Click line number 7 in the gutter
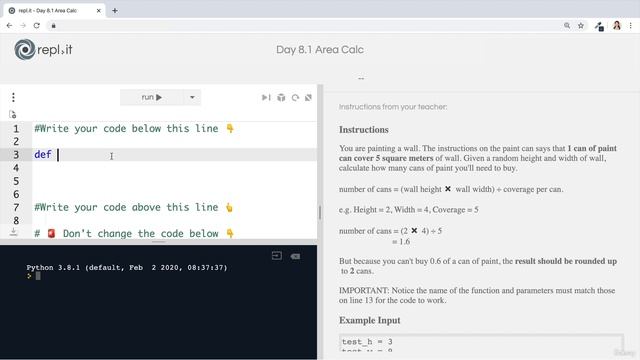The height and width of the screenshot is (360, 640). pos(16,208)
